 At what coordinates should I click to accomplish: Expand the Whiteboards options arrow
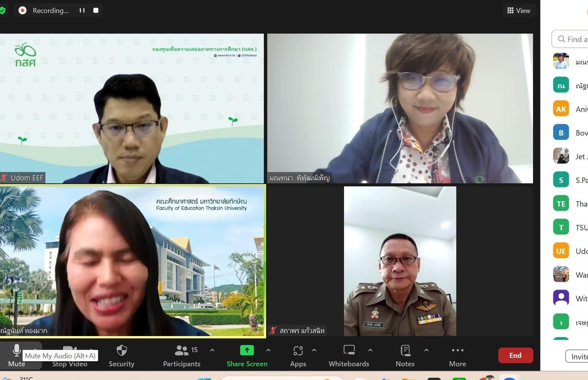pos(370,350)
